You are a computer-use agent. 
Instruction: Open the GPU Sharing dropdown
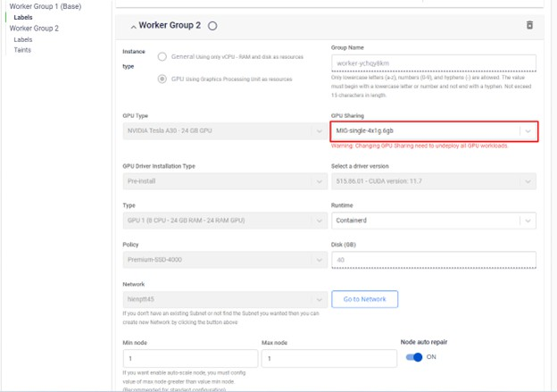[x=434, y=131]
